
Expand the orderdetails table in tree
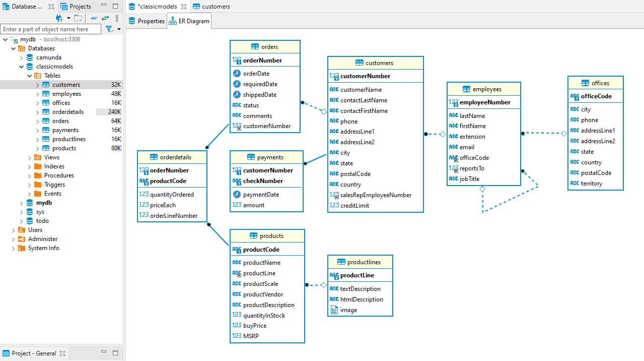(x=38, y=112)
